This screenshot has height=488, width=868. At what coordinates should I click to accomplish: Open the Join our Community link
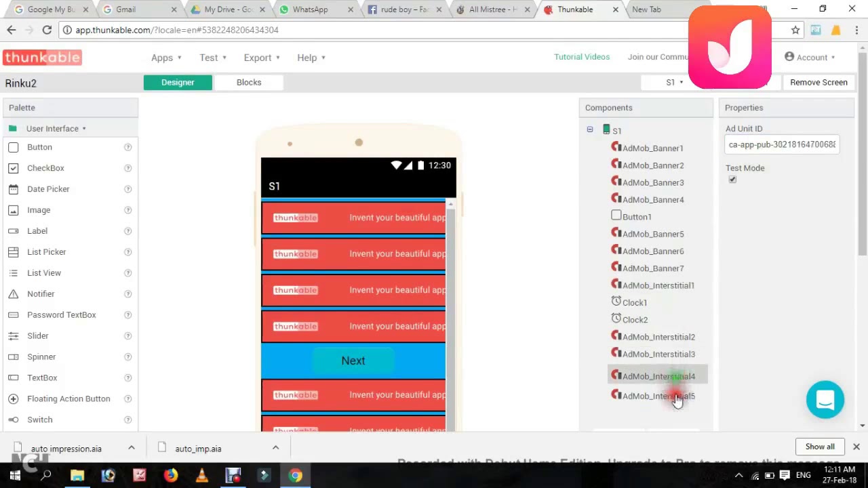point(658,57)
